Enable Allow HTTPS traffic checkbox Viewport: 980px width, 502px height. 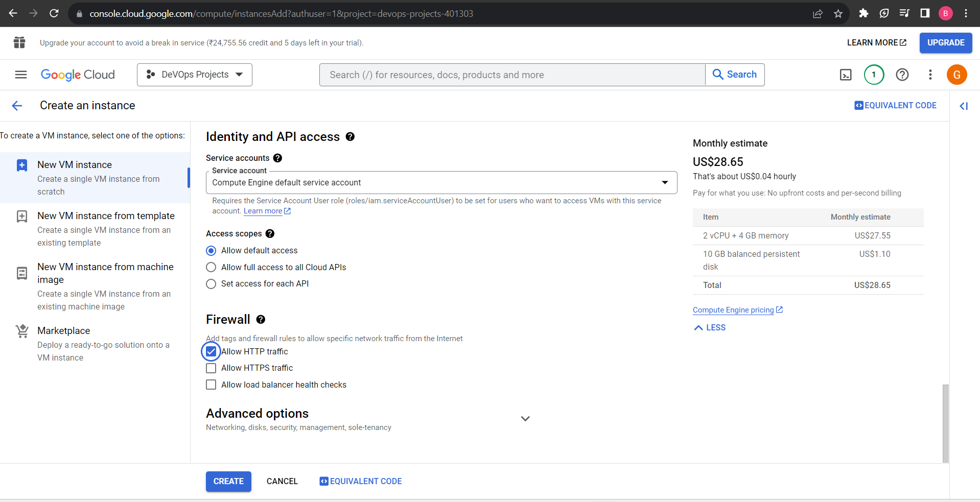coord(211,368)
